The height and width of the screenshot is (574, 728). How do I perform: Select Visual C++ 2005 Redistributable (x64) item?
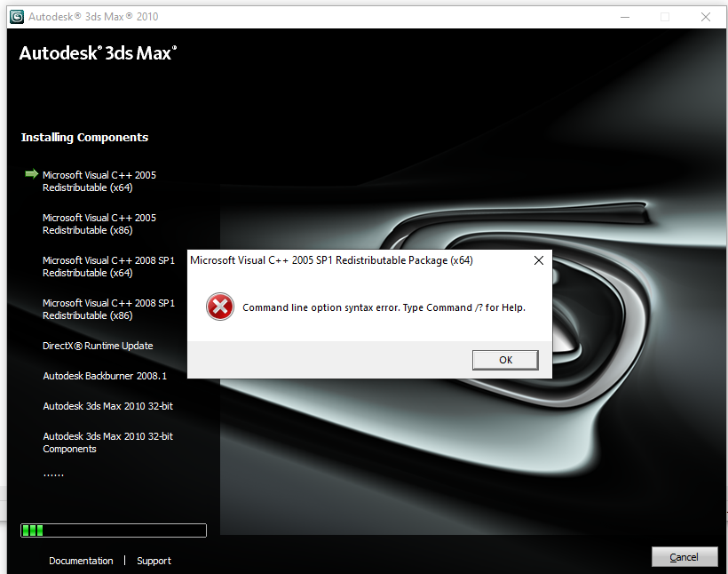(99, 181)
